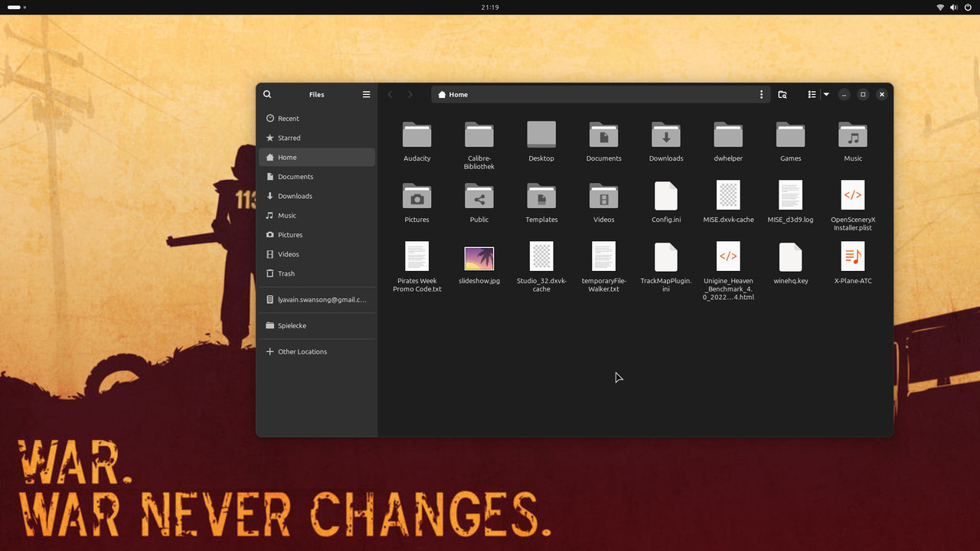
Task: Select the Public folder icon
Action: click(x=479, y=195)
